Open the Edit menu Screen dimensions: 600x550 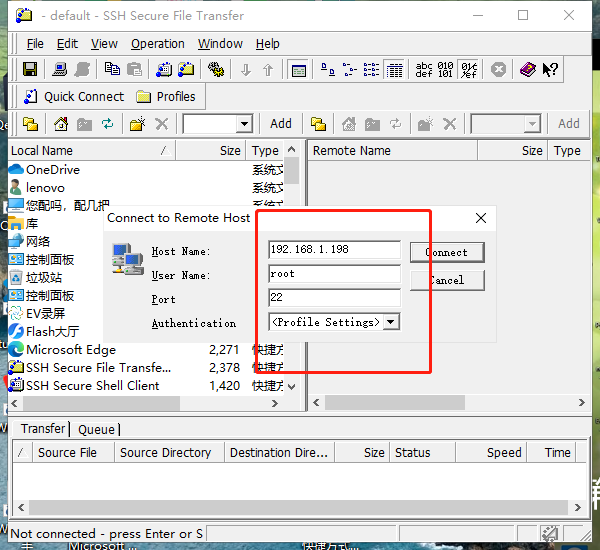coord(67,44)
